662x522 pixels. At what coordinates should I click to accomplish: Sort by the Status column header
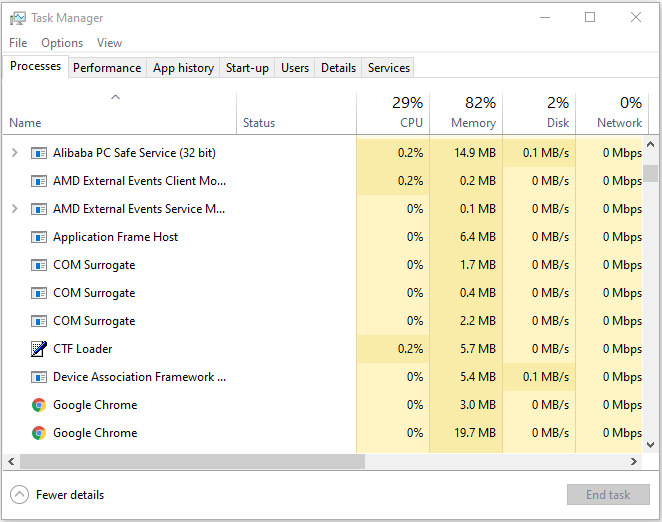pyautogui.click(x=296, y=113)
